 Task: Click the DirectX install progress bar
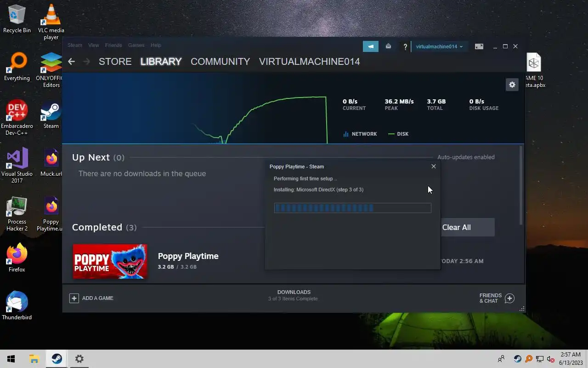[352, 208]
